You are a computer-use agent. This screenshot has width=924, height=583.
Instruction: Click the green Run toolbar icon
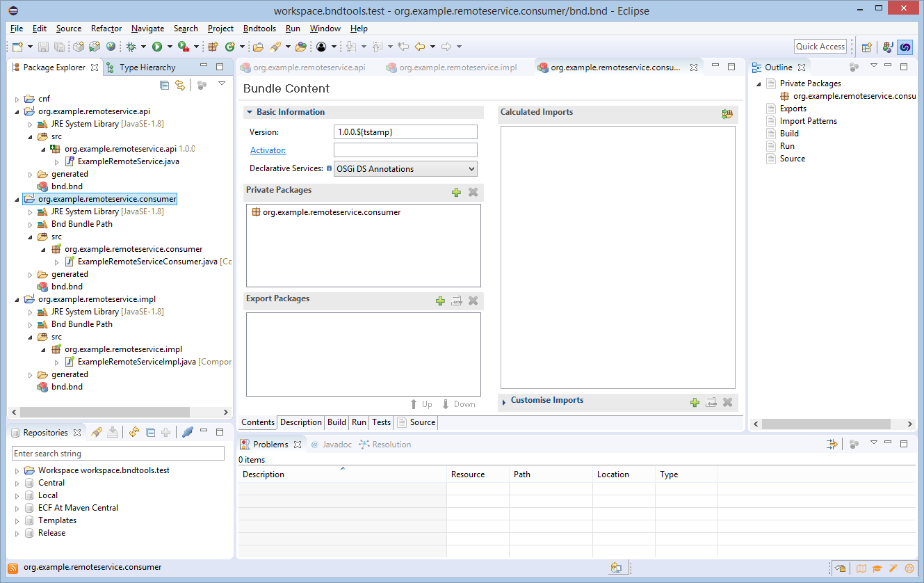157,47
